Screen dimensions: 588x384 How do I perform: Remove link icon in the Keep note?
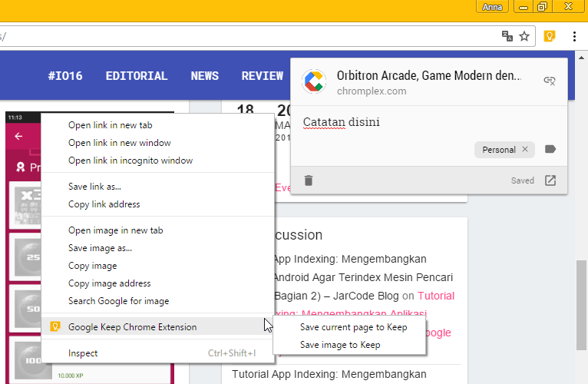[550, 81]
